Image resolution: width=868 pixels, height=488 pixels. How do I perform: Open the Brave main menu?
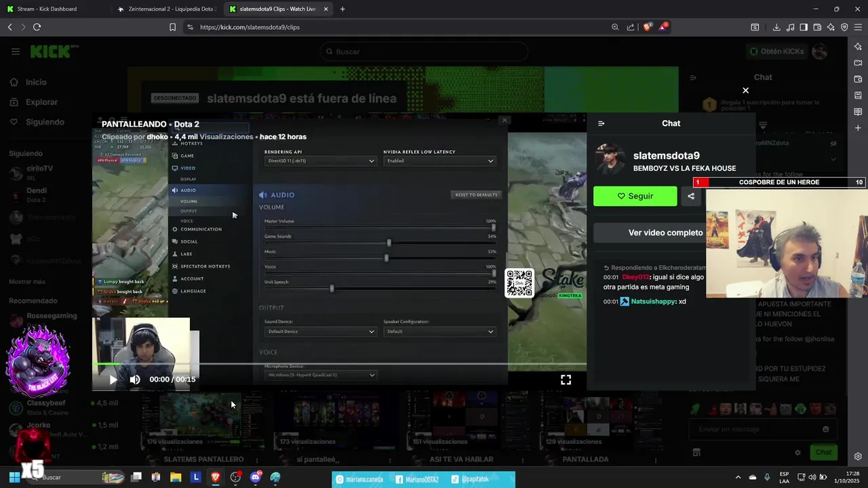pos(858,27)
